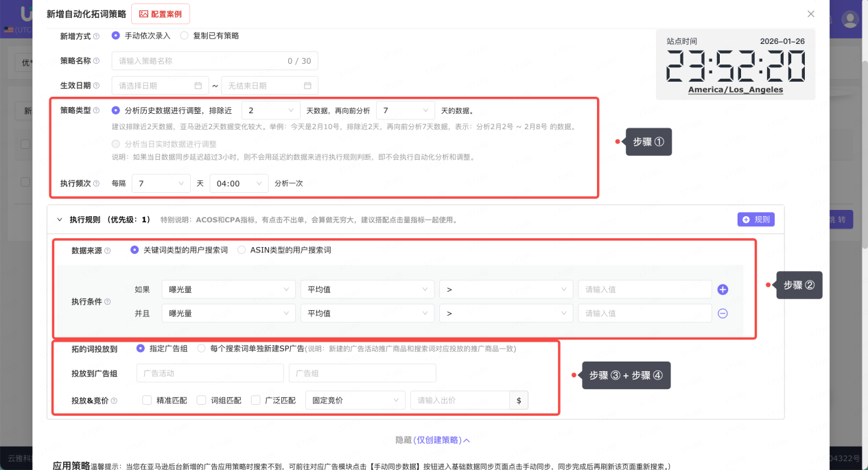Screen dimensions: 868x470
Task: Click the 配置案例 example link
Action: (161, 14)
